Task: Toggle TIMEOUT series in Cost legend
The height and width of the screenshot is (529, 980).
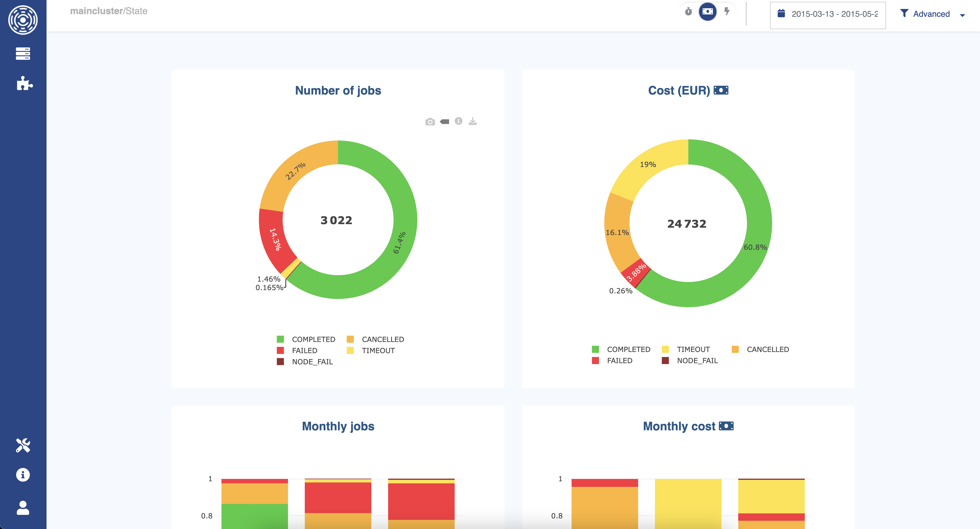Action: (693, 349)
